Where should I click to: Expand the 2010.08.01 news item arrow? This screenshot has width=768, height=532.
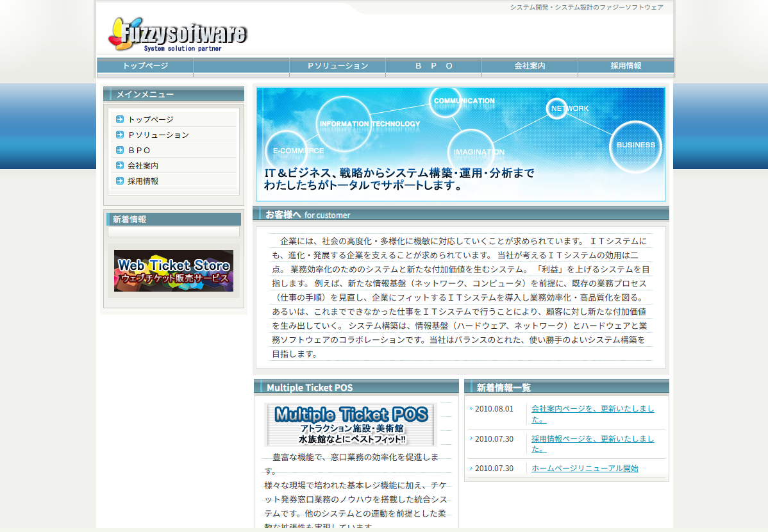[471, 408]
